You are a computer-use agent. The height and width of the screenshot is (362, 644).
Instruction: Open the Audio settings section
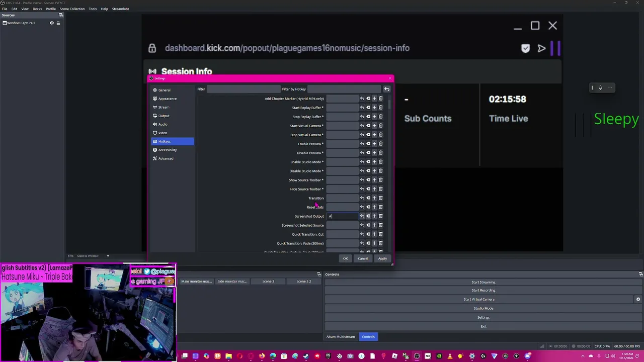[173, 124]
